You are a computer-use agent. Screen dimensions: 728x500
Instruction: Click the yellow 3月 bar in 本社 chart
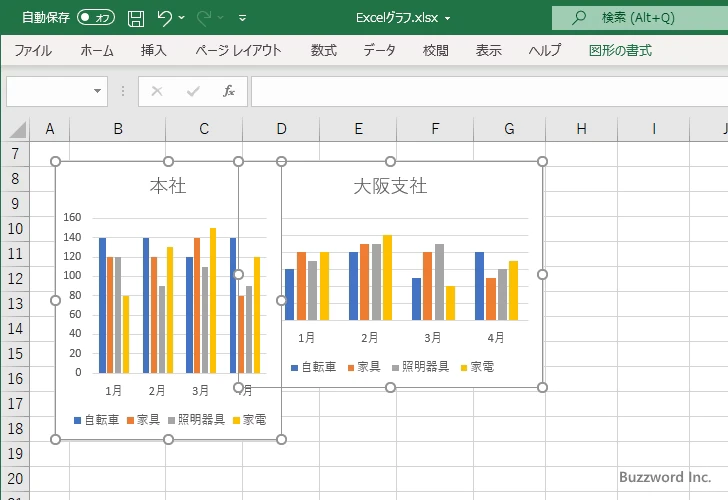click(213, 300)
